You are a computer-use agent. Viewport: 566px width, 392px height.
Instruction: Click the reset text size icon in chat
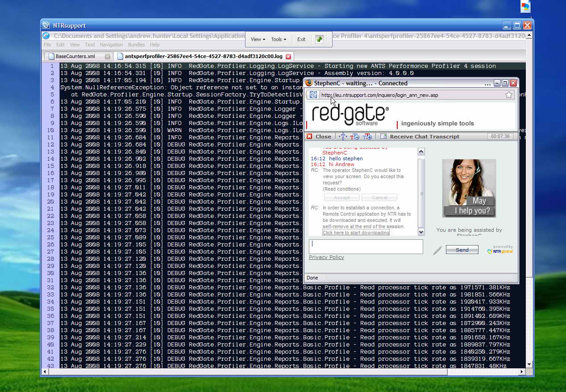tap(343, 137)
